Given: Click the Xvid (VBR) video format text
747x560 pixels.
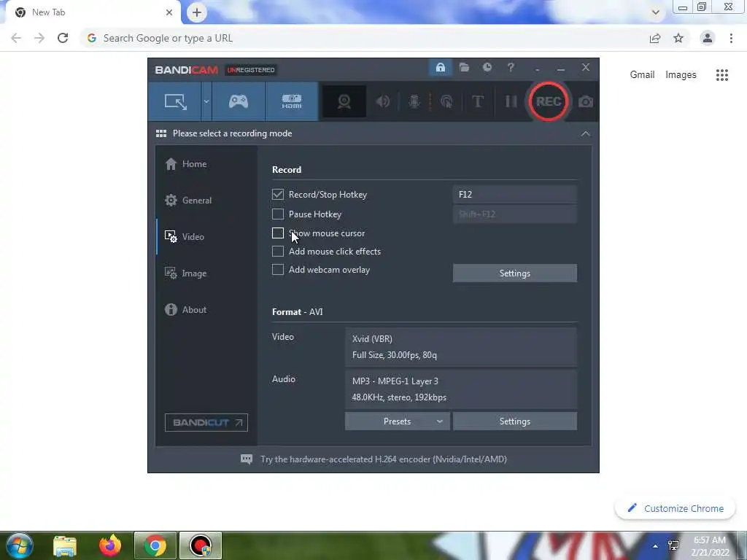Looking at the screenshot, I should [x=372, y=338].
